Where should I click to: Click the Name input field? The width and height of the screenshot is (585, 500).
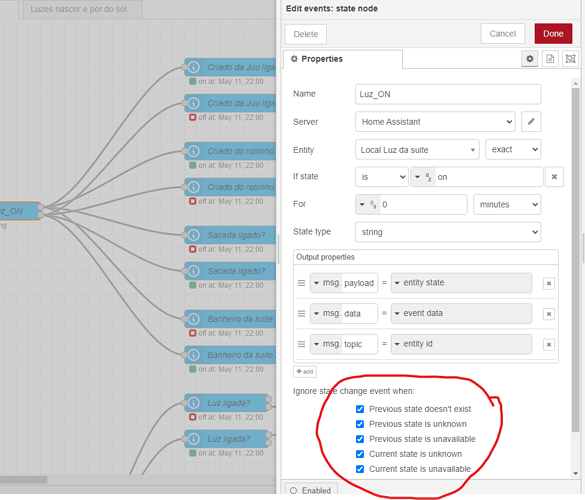tap(448, 94)
